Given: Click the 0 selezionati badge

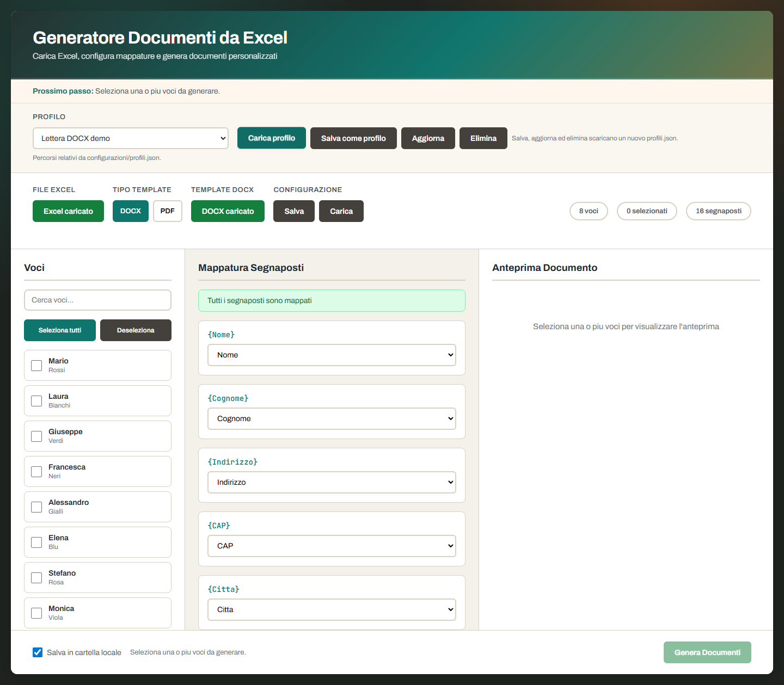Looking at the screenshot, I should pyautogui.click(x=647, y=211).
